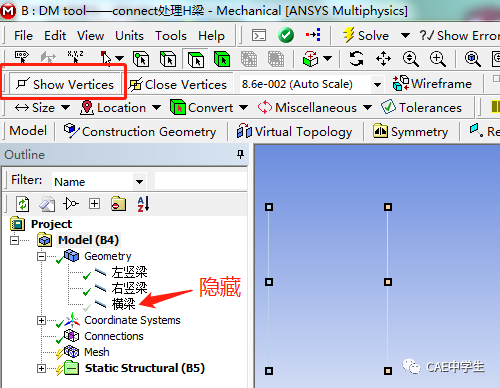Click the Solve lightning button

click(x=366, y=35)
